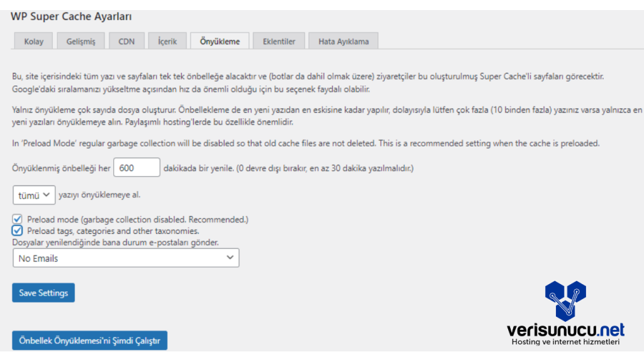Click the Hosting ve internet hizmetleri tagline
The image size is (644, 362).
tap(565, 343)
